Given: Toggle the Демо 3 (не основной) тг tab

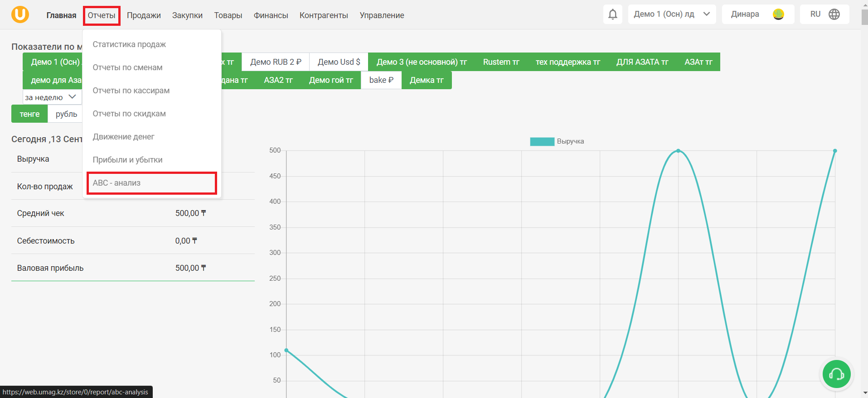Looking at the screenshot, I should click(x=422, y=62).
